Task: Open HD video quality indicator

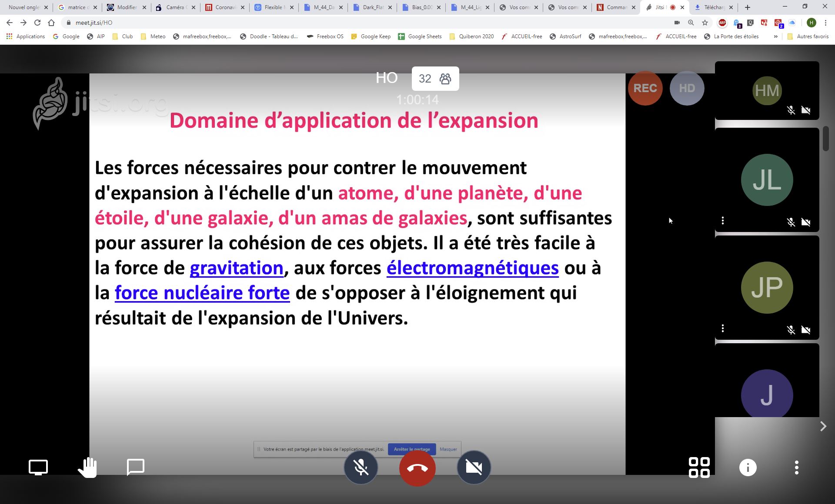Action: coord(687,88)
